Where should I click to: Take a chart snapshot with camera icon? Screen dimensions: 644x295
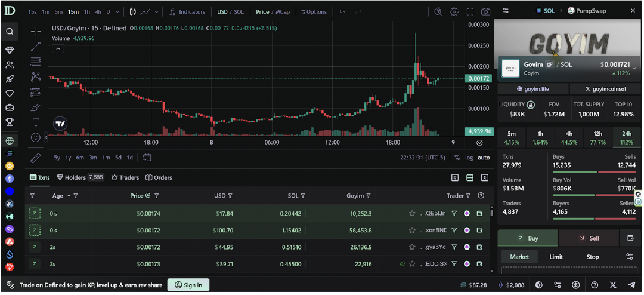pos(486,12)
